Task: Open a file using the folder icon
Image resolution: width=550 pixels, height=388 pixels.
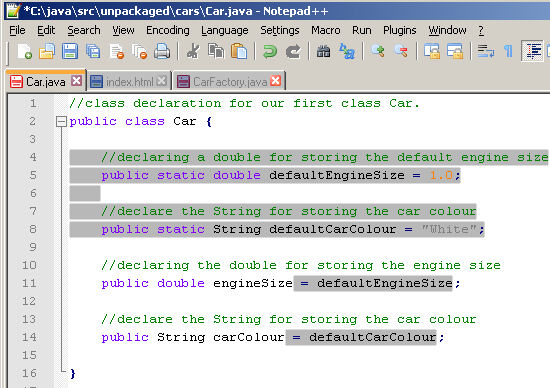Action: tap(47, 52)
